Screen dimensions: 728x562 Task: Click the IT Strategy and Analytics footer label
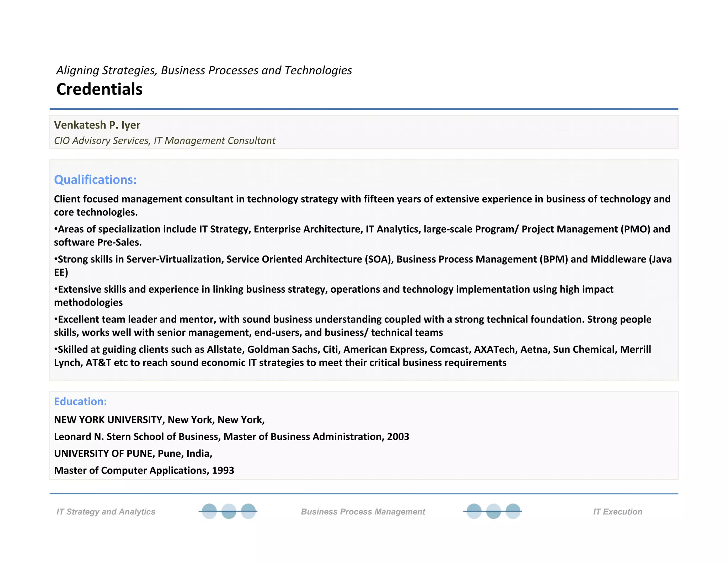pos(106,512)
